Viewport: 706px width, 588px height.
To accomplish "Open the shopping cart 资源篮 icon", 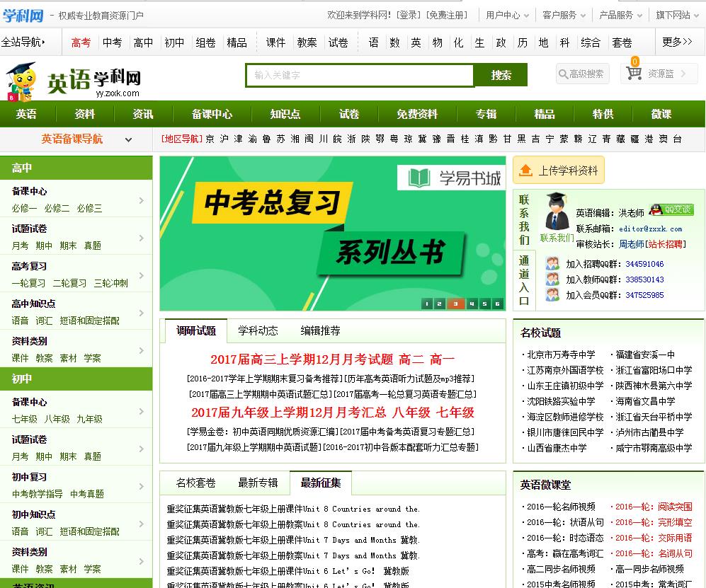I will pos(634,73).
